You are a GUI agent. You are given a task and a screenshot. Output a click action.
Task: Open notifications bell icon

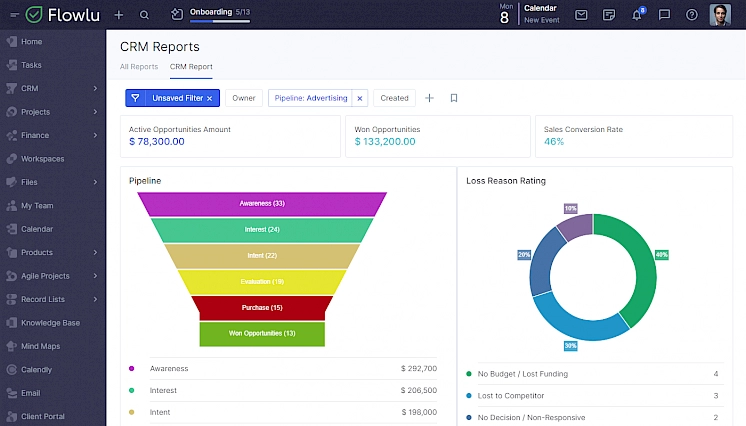tap(637, 15)
